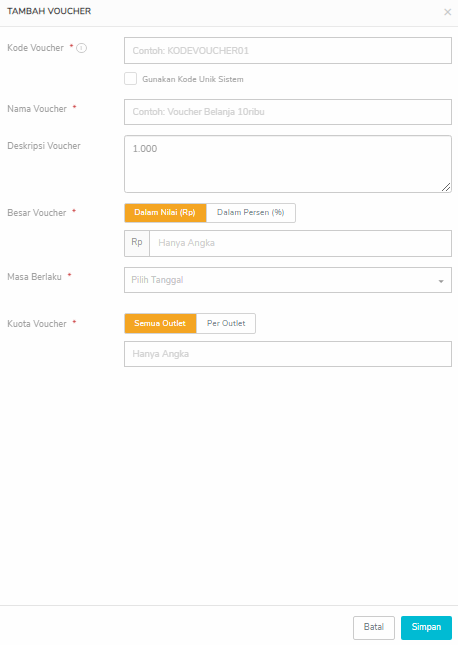Click the Rp currency prefix box
458x645 pixels.
pos(137,243)
